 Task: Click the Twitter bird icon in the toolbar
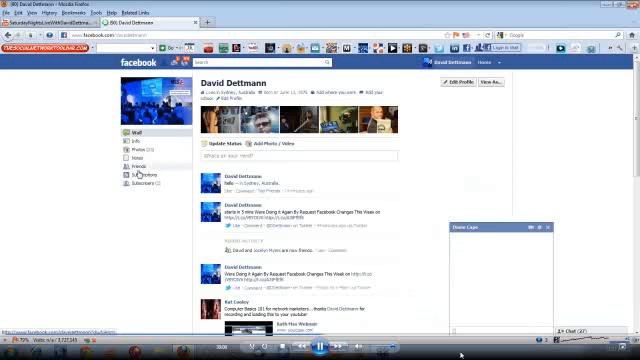(x=439, y=48)
